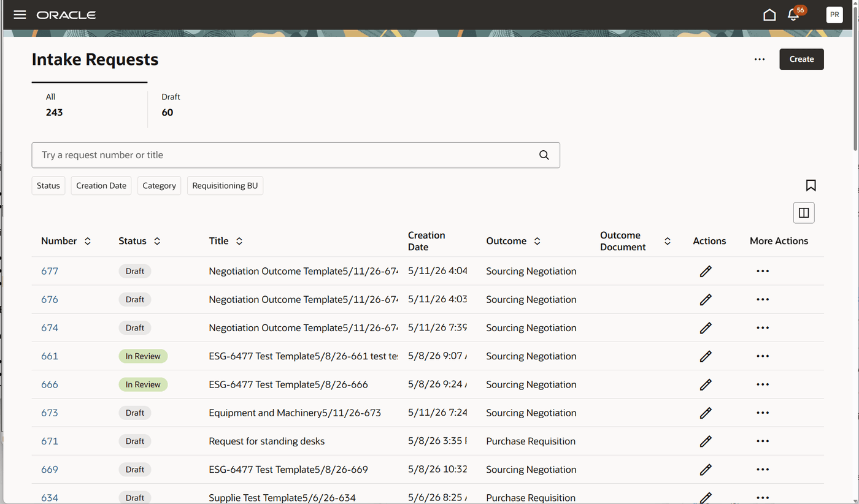Sort table by the Status column
This screenshot has width=859, height=504.
[x=157, y=241]
